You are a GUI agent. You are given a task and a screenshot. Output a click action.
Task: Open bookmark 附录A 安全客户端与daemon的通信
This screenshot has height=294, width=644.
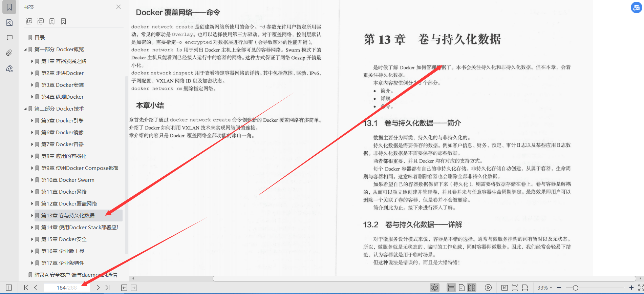coord(76,275)
